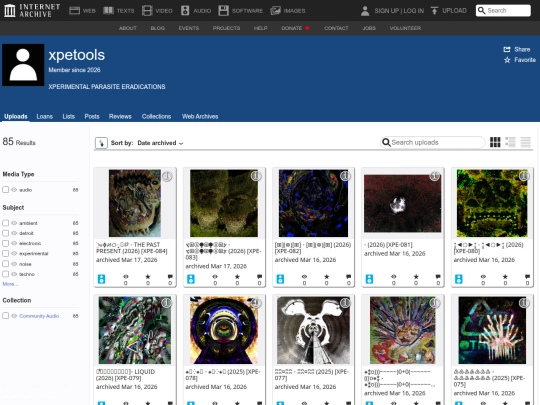
Task: Click audio media icon on XPE-080 tile
Action: tap(459, 279)
